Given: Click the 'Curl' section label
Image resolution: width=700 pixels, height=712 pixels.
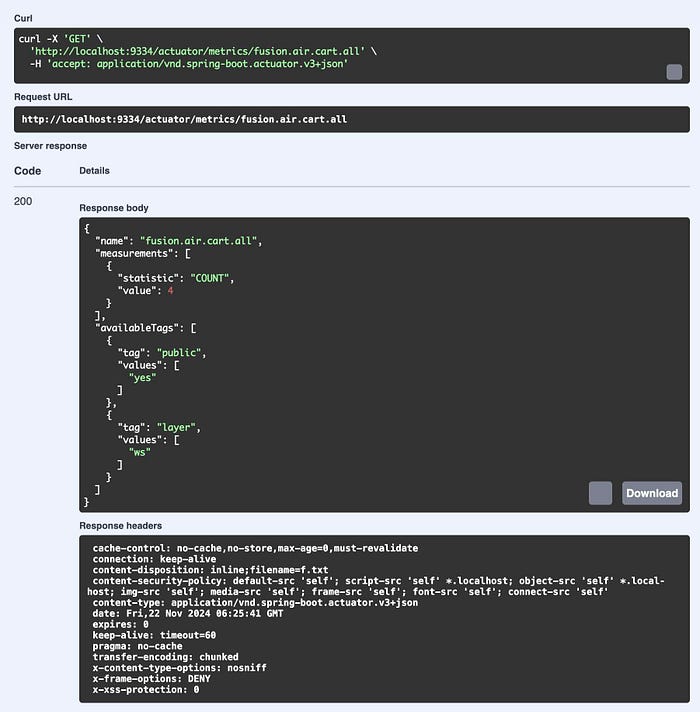Looking at the screenshot, I should 23,18.
